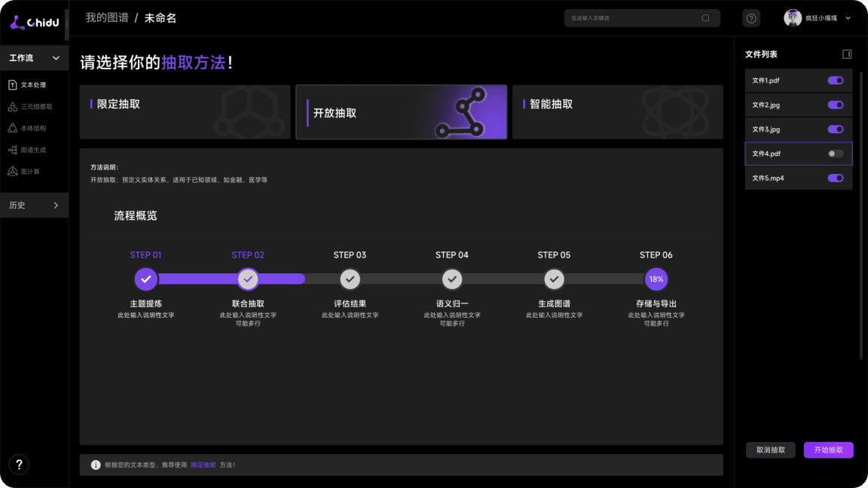Screen dimensions: 868x488
Task: Enable the toggle for 文件4.pdf
Action: (835, 153)
